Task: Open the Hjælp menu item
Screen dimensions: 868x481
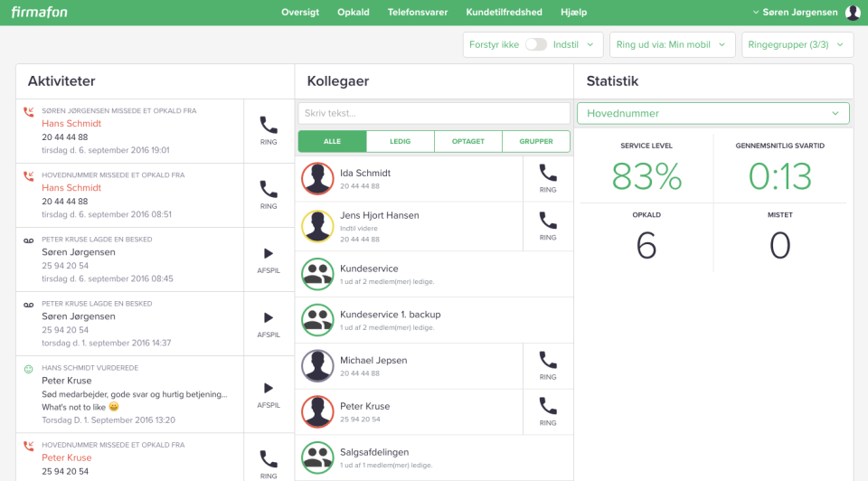Action: pyautogui.click(x=573, y=12)
